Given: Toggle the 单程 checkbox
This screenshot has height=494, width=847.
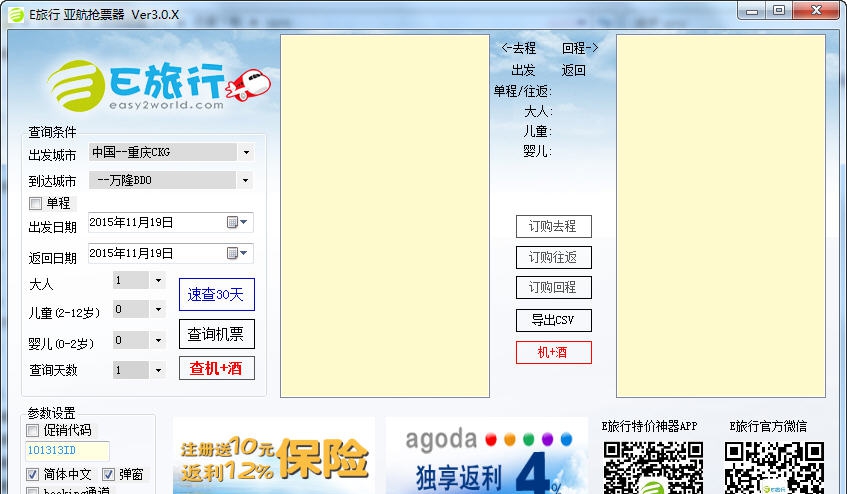Looking at the screenshot, I should (35, 204).
